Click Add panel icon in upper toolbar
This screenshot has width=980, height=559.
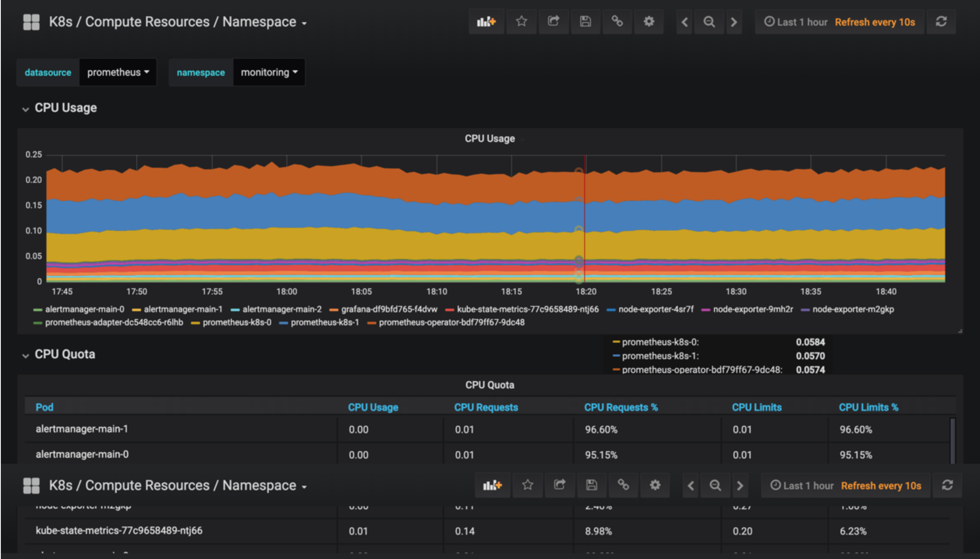486,22
